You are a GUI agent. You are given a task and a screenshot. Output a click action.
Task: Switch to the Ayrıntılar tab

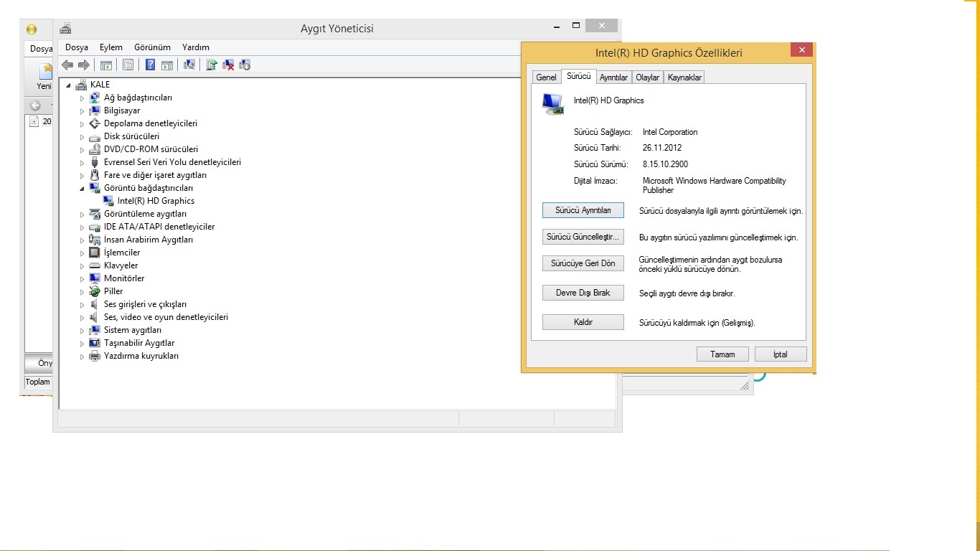point(614,77)
